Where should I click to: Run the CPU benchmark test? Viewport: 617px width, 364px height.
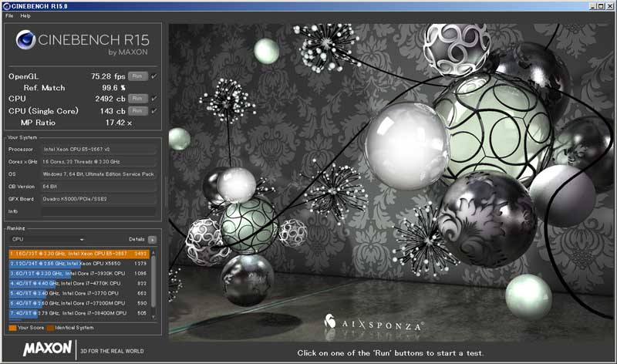[138, 99]
